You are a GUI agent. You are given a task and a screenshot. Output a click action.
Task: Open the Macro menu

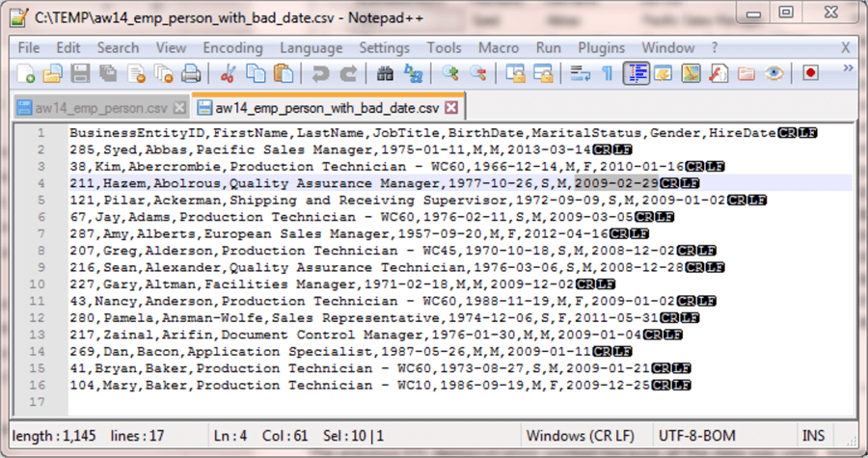pos(499,48)
